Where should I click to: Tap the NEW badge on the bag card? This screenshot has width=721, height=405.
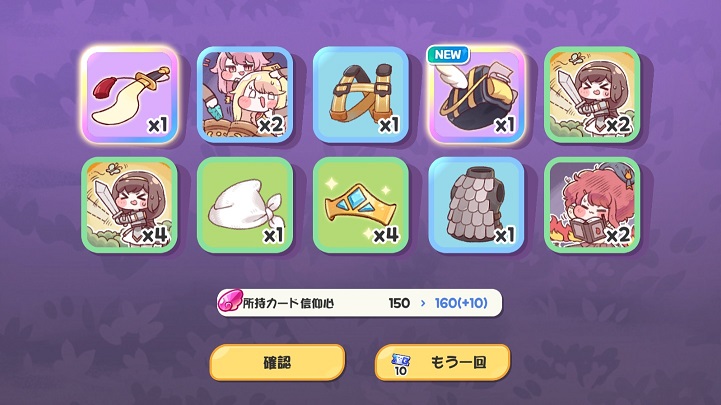[448, 55]
